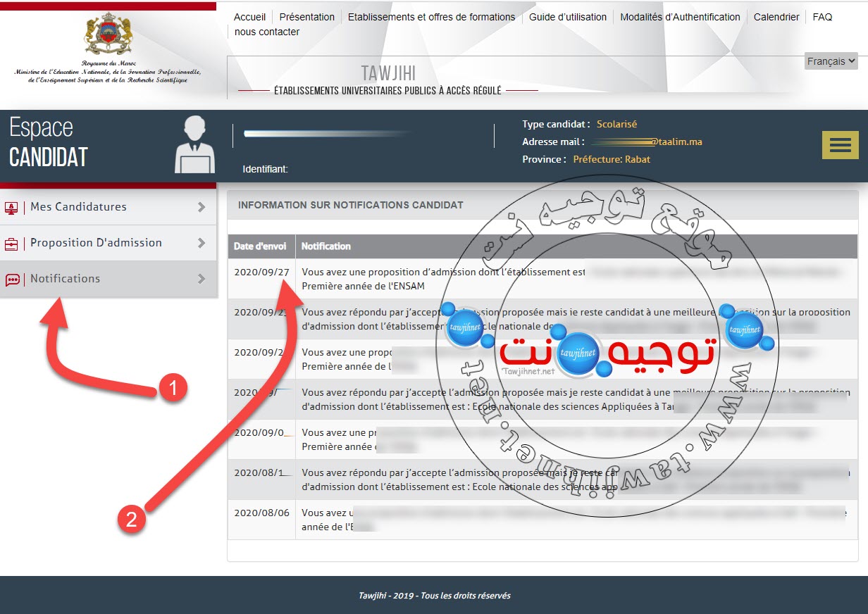Open the Calendrier link
Image resolution: width=868 pixels, height=614 pixels.
[776, 17]
